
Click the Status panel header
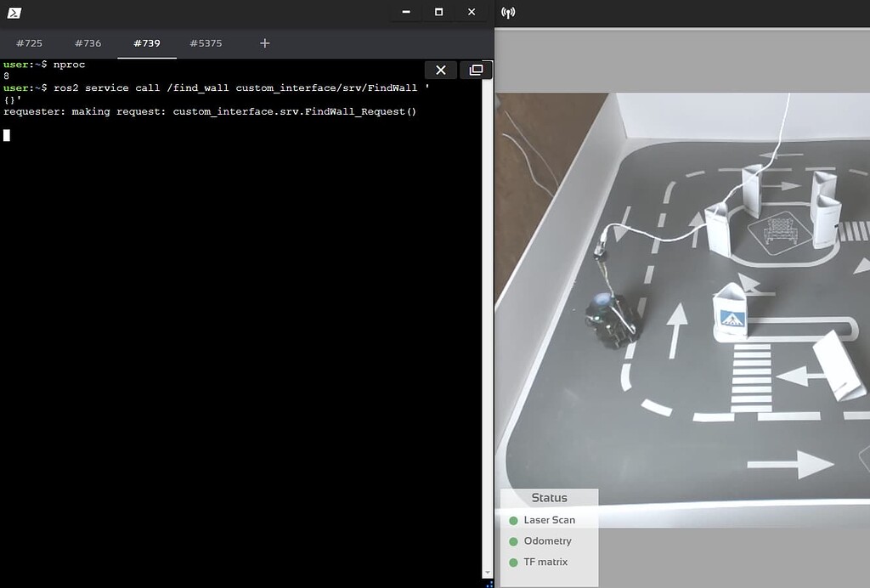point(550,498)
